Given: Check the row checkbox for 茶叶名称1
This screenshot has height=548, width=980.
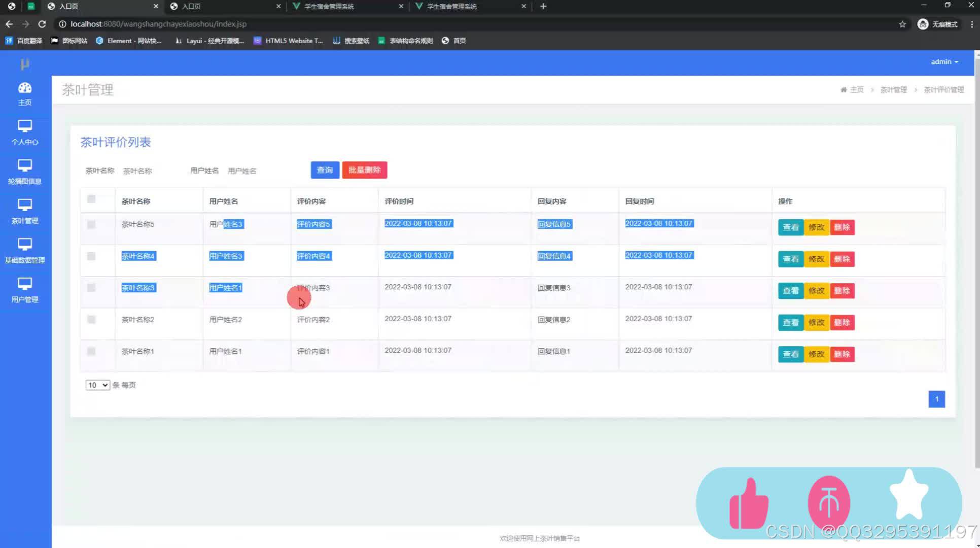Looking at the screenshot, I should (x=91, y=351).
